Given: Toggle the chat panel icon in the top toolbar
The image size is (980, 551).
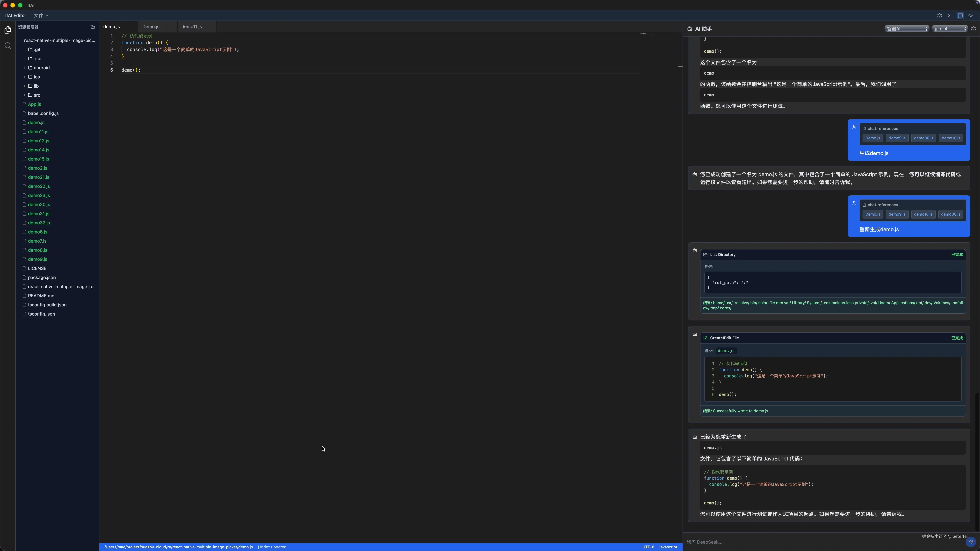Looking at the screenshot, I should point(960,16).
